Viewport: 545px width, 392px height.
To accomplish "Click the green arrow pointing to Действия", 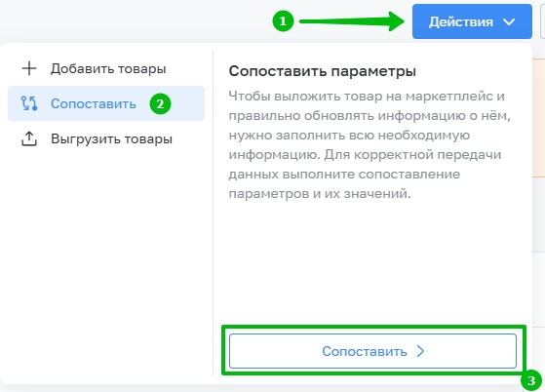I will 352,21.
